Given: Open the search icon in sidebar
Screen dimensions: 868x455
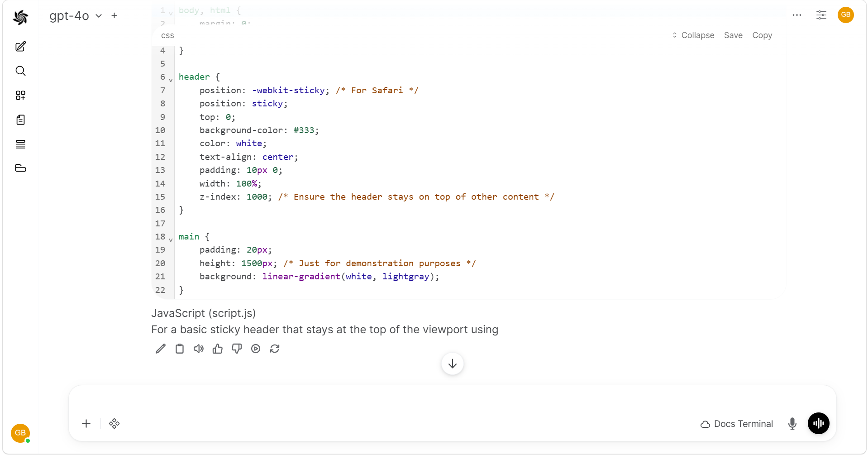Looking at the screenshot, I should click(20, 71).
